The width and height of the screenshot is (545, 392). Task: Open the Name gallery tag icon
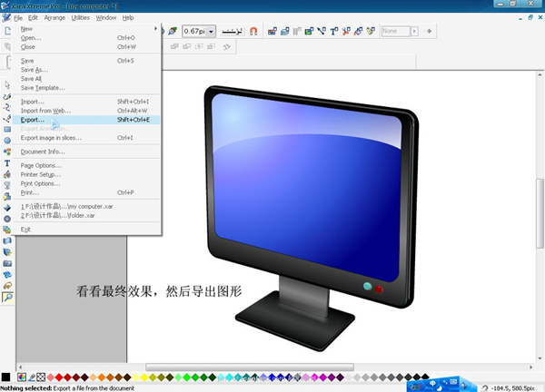[x=371, y=31]
